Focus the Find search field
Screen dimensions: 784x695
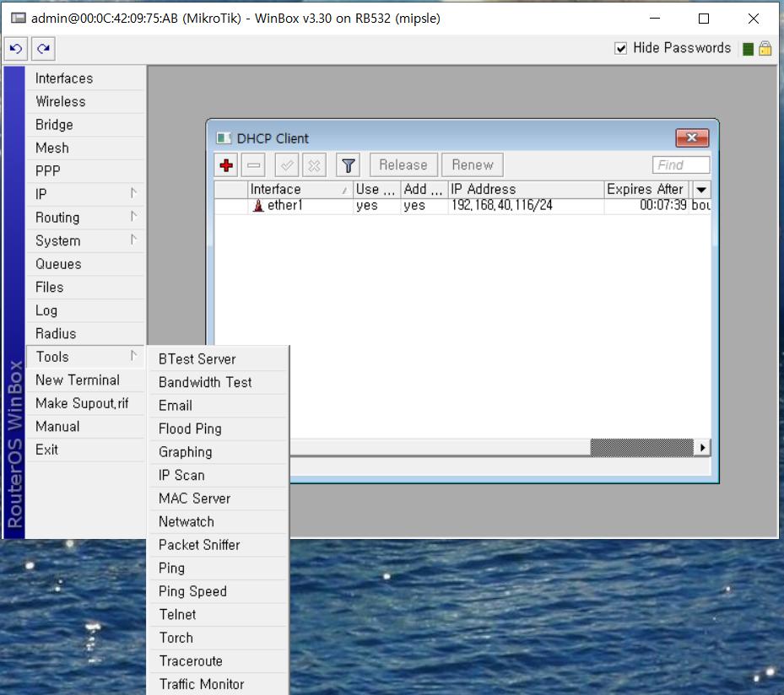[x=681, y=164]
